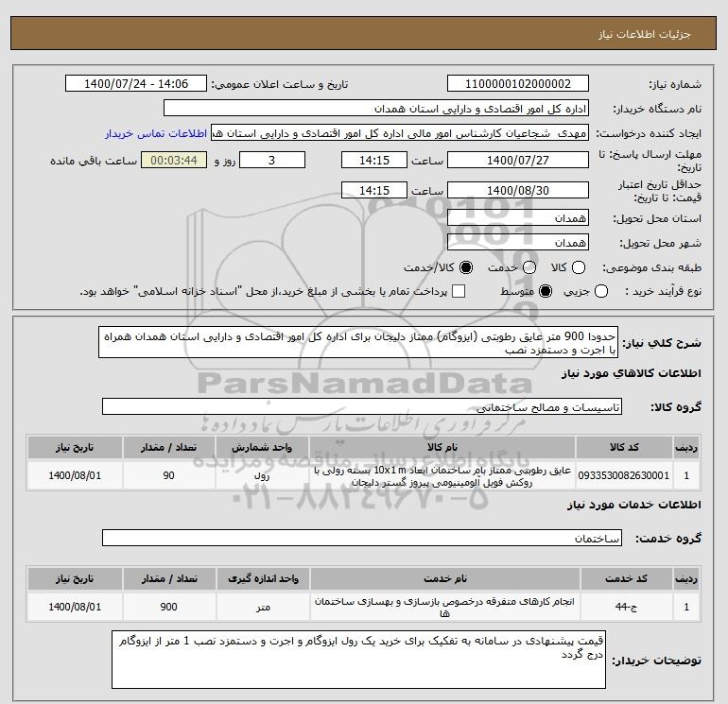This screenshot has height=704, width=728.
Task: Click the quantity cell 90
Action: point(169,475)
